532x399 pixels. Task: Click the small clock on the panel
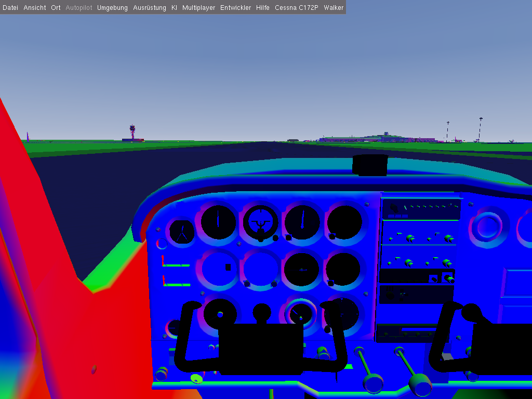[x=181, y=231]
